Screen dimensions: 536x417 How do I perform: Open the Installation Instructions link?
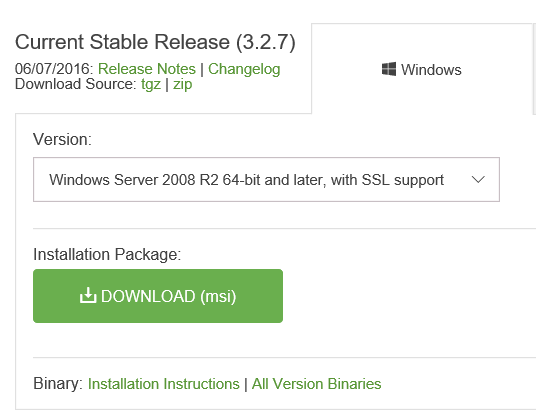click(163, 384)
